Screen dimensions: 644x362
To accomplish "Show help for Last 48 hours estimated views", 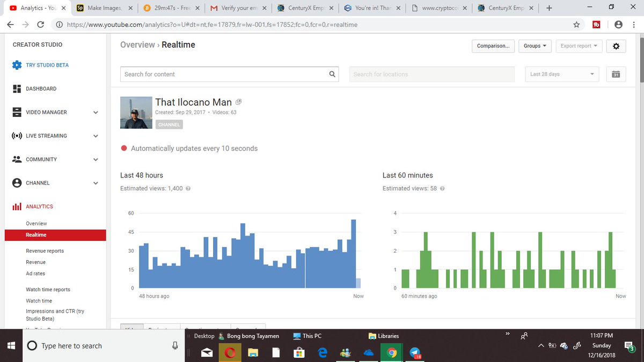I will pyautogui.click(x=188, y=189).
